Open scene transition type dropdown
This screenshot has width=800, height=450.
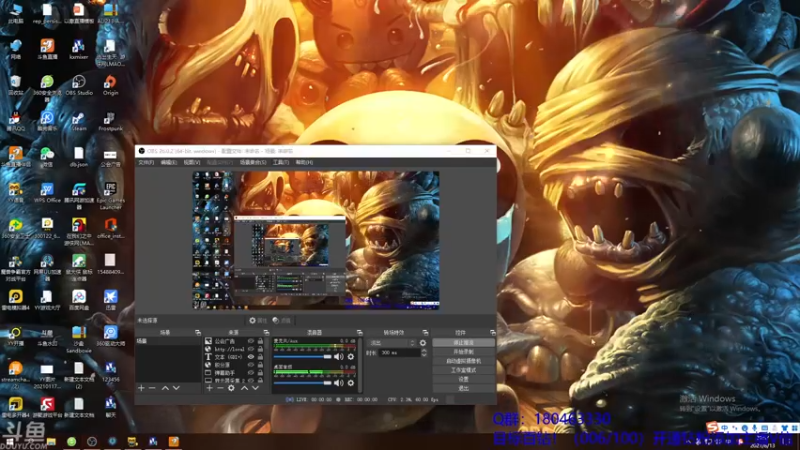(x=392, y=343)
